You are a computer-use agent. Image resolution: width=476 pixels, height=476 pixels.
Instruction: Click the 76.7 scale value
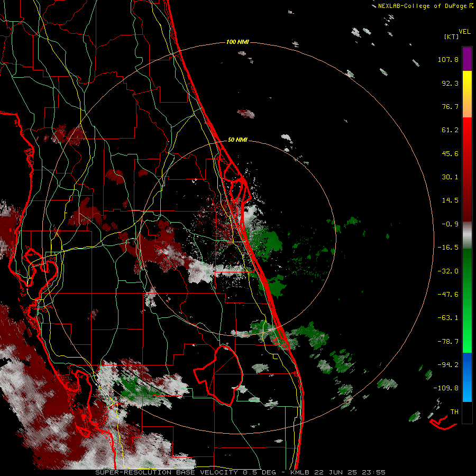(450, 106)
